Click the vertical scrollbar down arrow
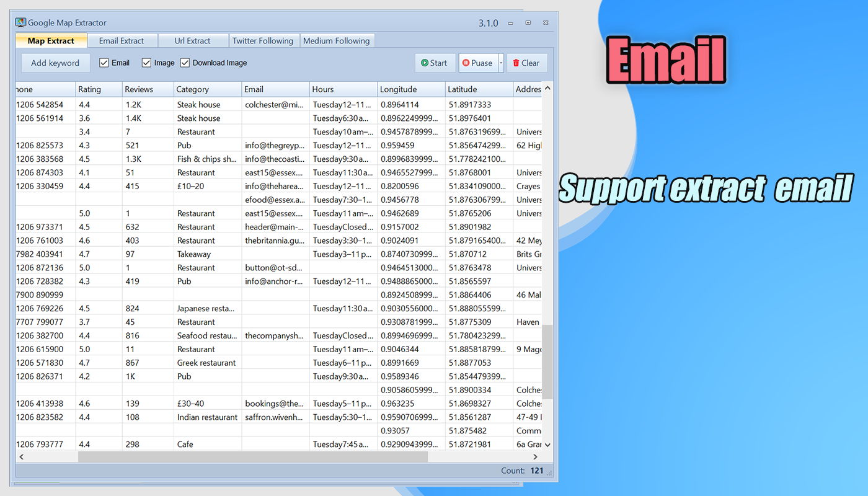Screen dimensions: 868x496 (x=547, y=445)
